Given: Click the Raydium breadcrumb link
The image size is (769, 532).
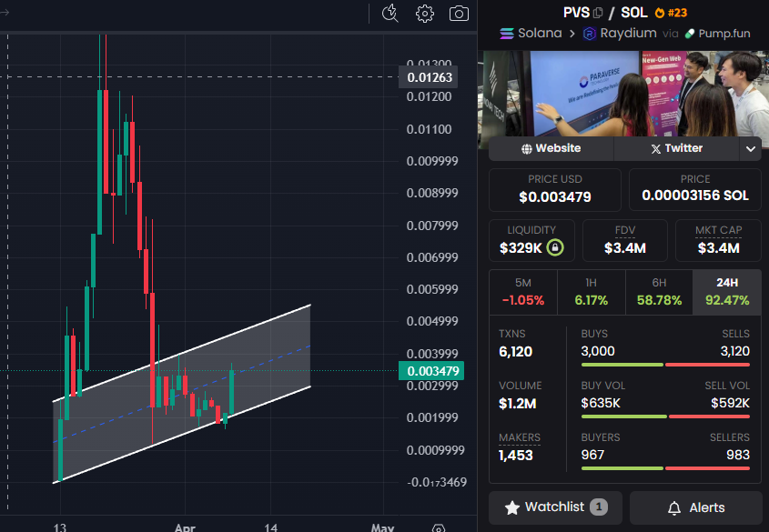Looking at the screenshot, I should point(620,34).
